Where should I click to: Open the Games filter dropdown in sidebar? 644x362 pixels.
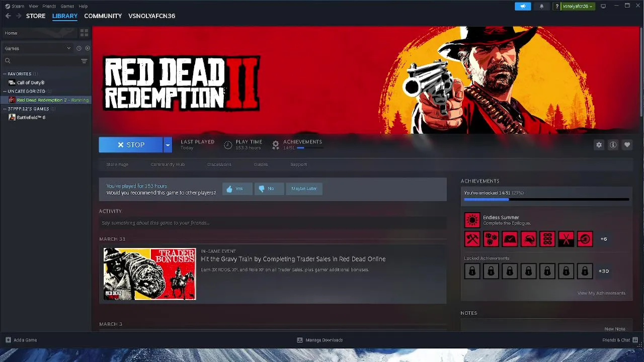click(x=38, y=48)
